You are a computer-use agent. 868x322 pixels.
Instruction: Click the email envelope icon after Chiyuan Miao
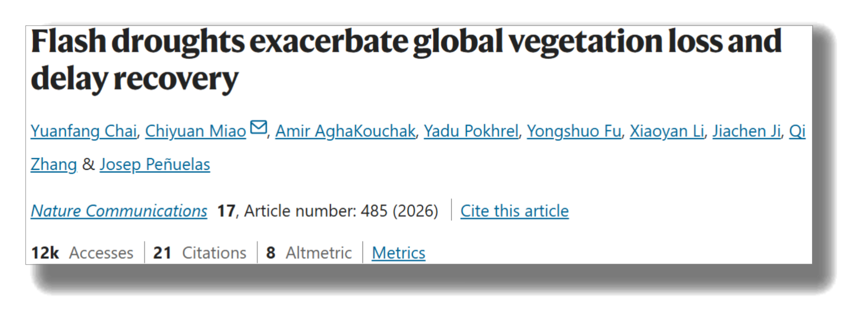[x=259, y=127]
